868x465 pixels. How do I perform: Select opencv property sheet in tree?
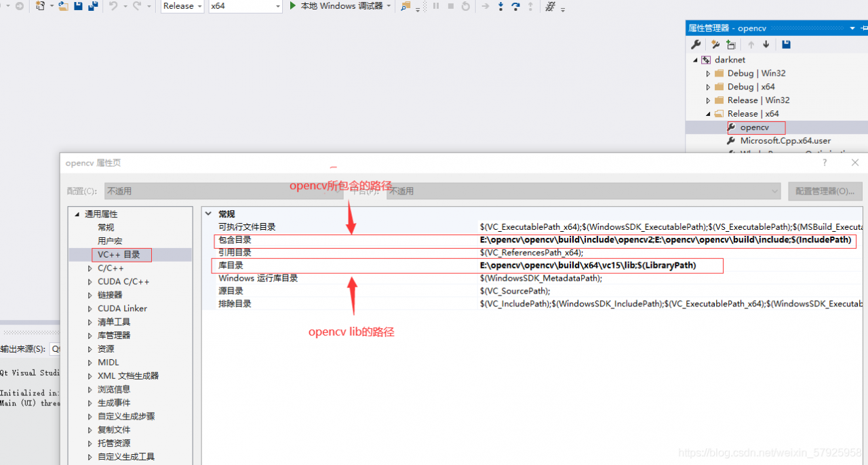pos(755,127)
